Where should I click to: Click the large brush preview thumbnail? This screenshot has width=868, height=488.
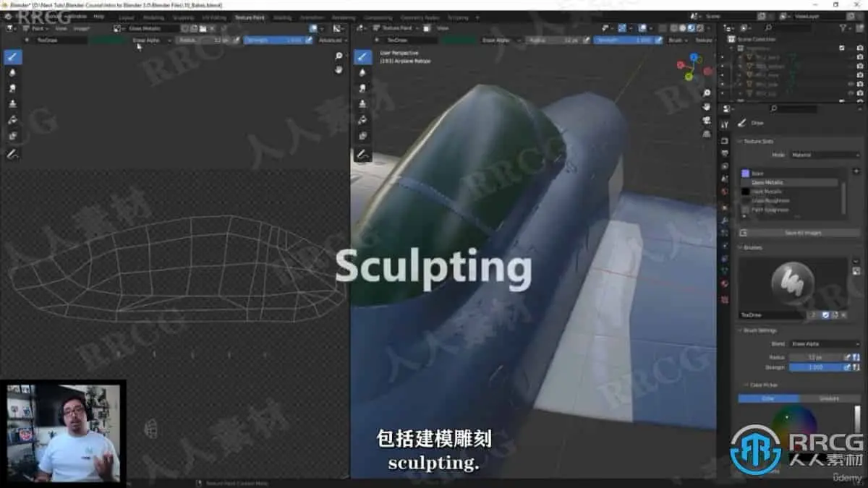pyautogui.click(x=793, y=283)
